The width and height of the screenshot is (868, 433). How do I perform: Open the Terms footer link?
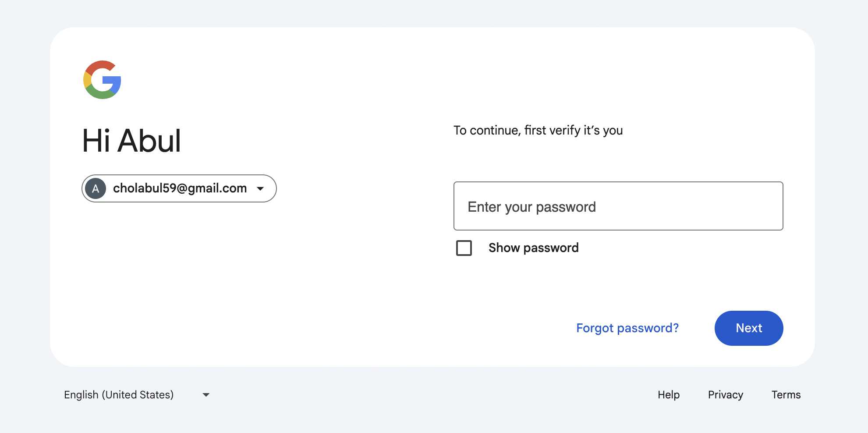click(x=786, y=395)
